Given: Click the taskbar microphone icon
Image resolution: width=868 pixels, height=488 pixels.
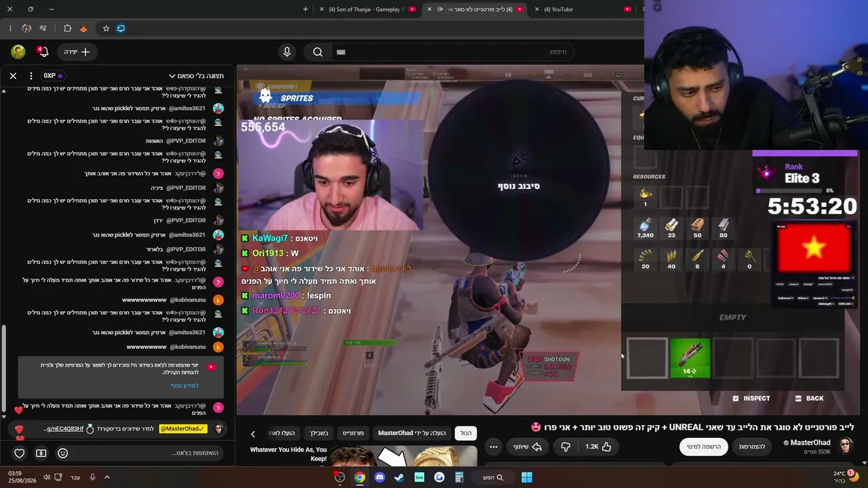Looking at the screenshot, I should tap(92, 477).
